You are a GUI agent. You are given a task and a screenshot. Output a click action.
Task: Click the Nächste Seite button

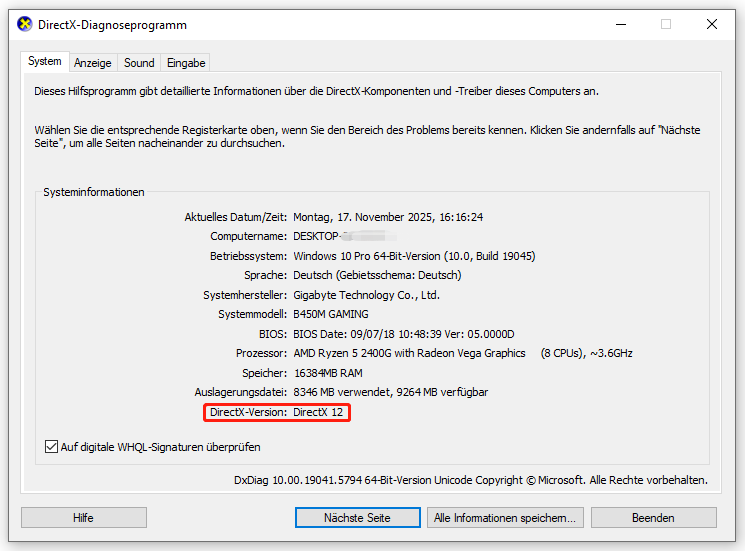tap(357, 518)
